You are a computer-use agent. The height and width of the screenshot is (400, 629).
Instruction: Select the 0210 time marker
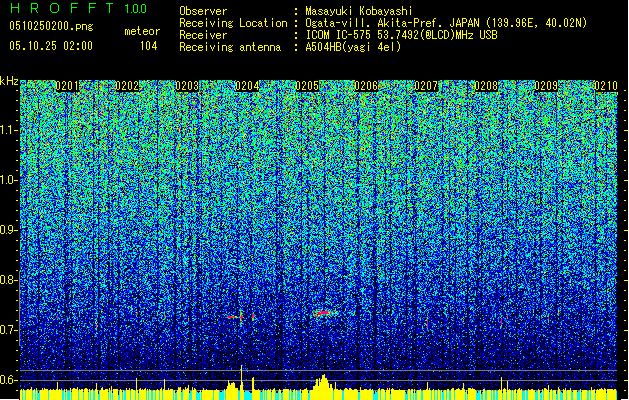(x=606, y=86)
